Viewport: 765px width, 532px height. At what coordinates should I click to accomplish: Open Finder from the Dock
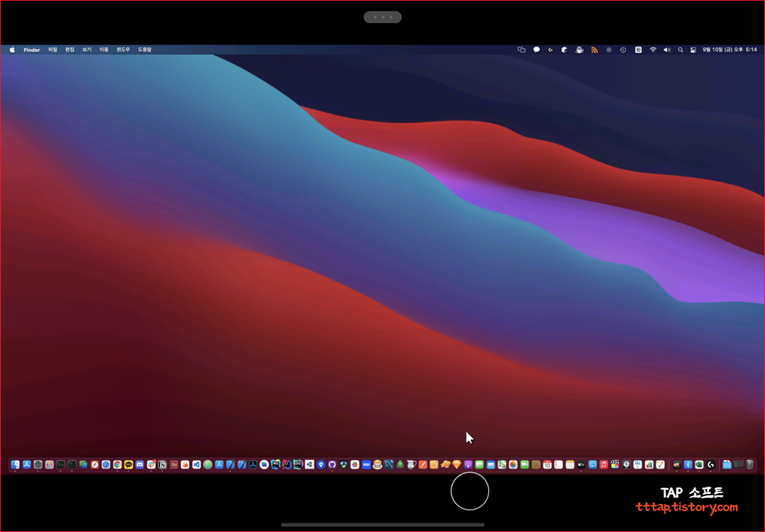point(15,464)
